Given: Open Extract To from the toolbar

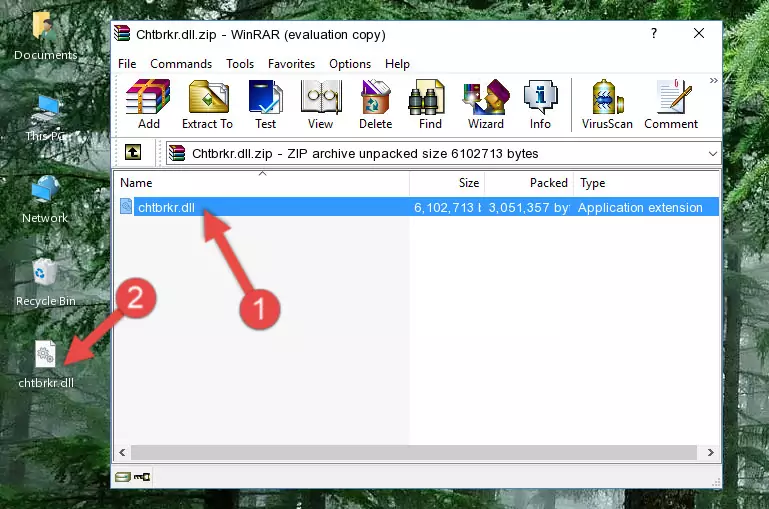Looking at the screenshot, I should tap(207, 104).
